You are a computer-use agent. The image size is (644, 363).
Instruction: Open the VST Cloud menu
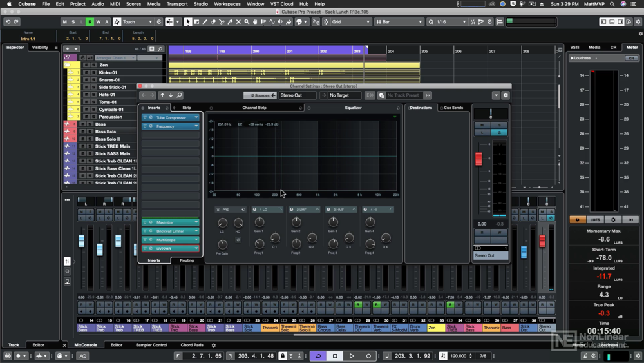[282, 4]
